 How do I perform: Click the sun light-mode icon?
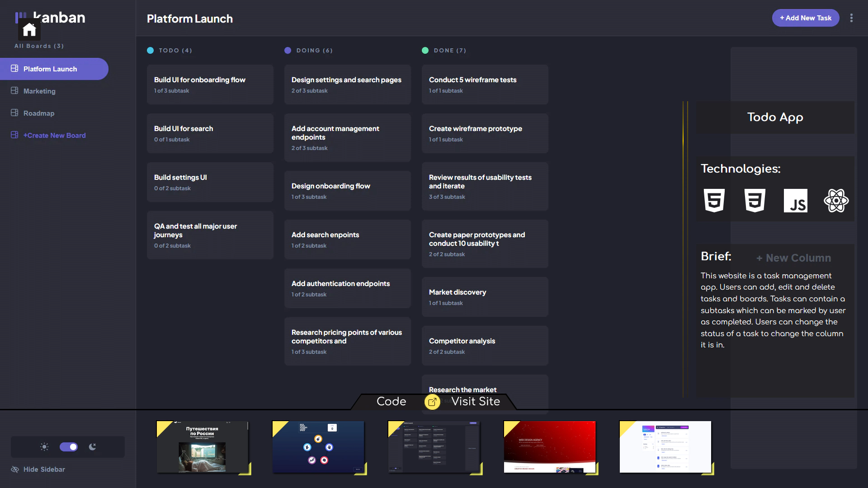click(x=44, y=447)
